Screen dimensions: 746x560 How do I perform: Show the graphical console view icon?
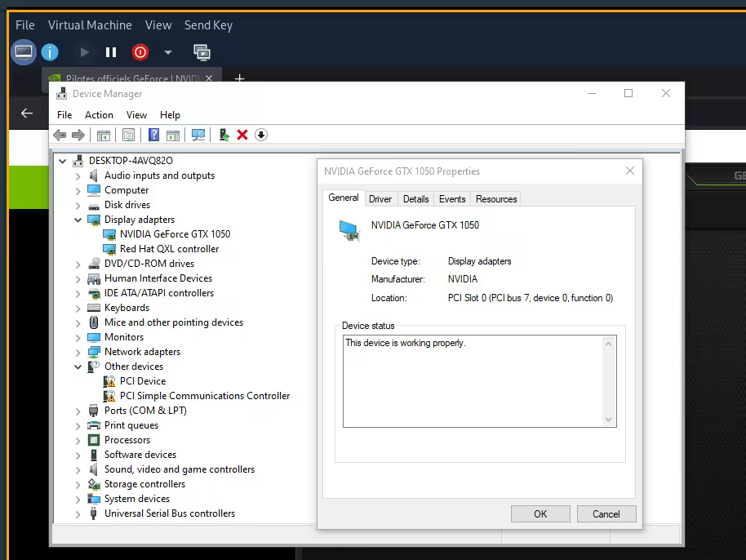click(x=24, y=52)
